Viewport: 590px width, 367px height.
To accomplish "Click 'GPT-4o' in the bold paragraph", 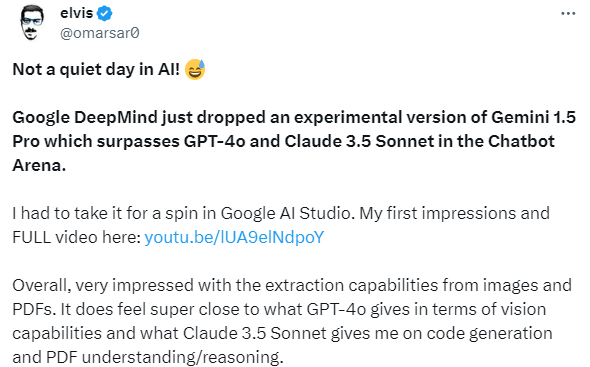I will 214,142.
